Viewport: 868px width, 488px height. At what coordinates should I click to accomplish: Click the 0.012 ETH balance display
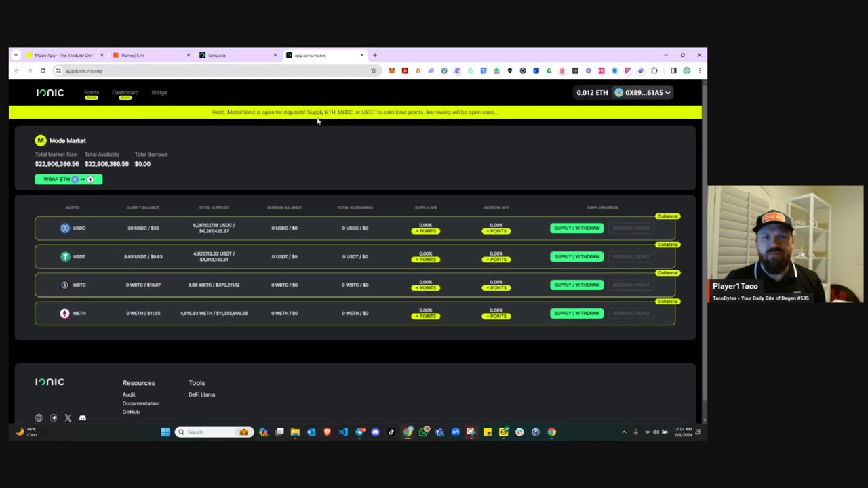[x=592, y=92]
